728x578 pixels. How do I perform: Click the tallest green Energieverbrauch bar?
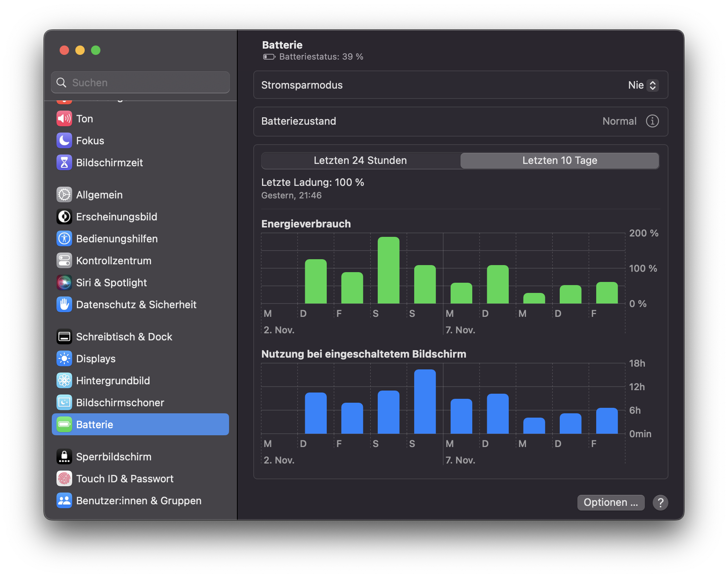click(x=388, y=270)
